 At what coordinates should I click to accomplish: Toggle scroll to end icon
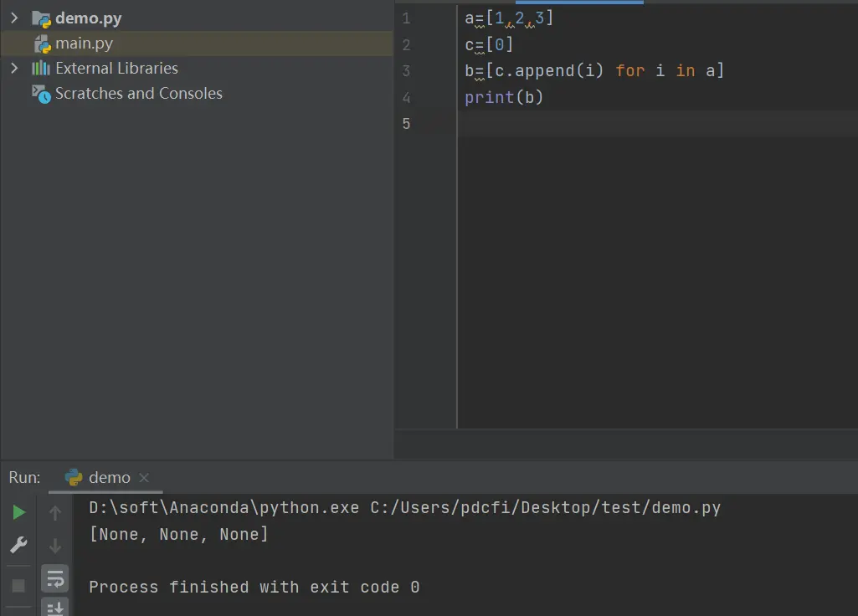pyautogui.click(x=54, y=608)
